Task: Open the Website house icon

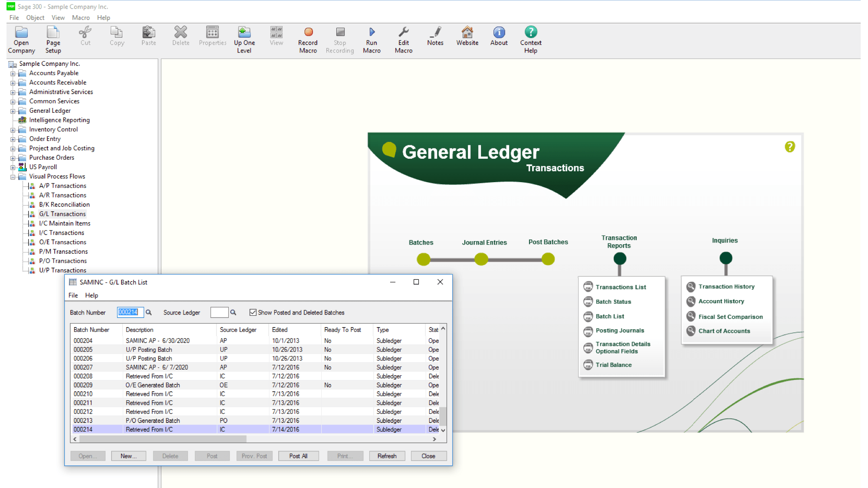Action: click(467, 33)
